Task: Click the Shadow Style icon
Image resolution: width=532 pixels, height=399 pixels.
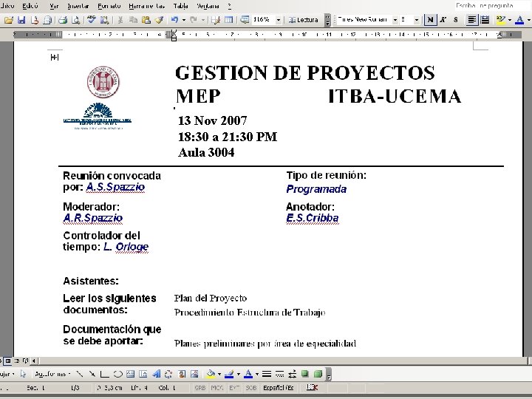Action: (x=305, y=374)
